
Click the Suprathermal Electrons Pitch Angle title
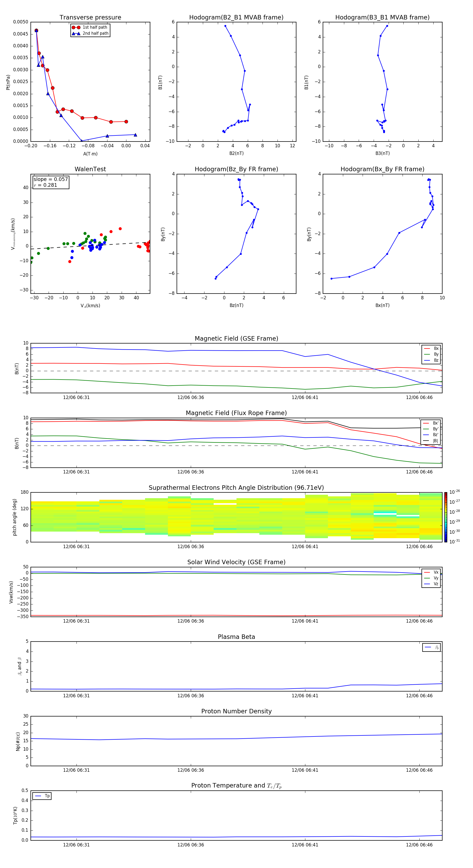pyautogui.click(x=236, y=488)
